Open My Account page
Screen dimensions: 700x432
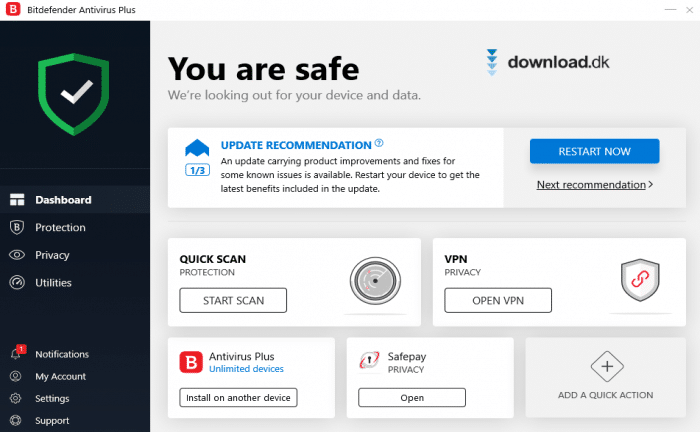point(60,376)
